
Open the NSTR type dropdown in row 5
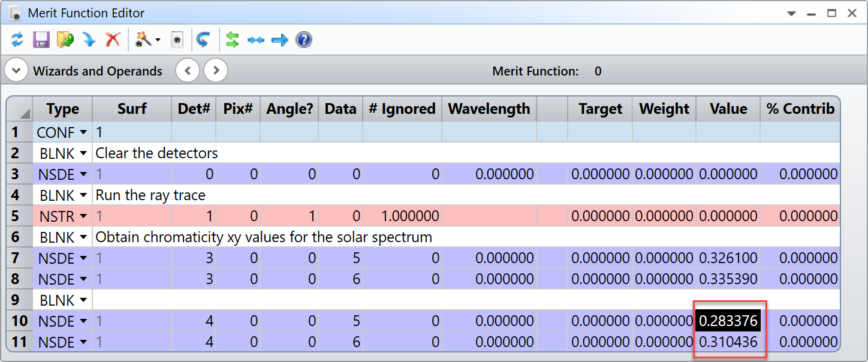pos(83,216)
